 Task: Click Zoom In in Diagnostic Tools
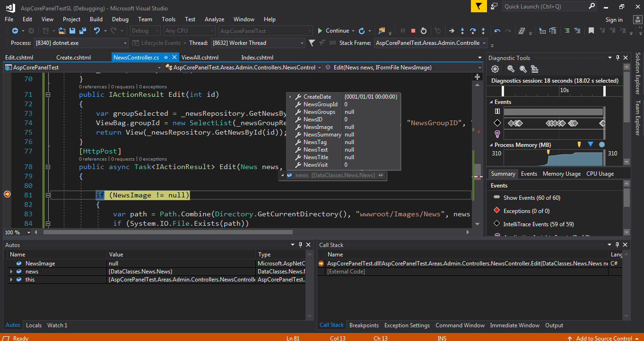511,69
